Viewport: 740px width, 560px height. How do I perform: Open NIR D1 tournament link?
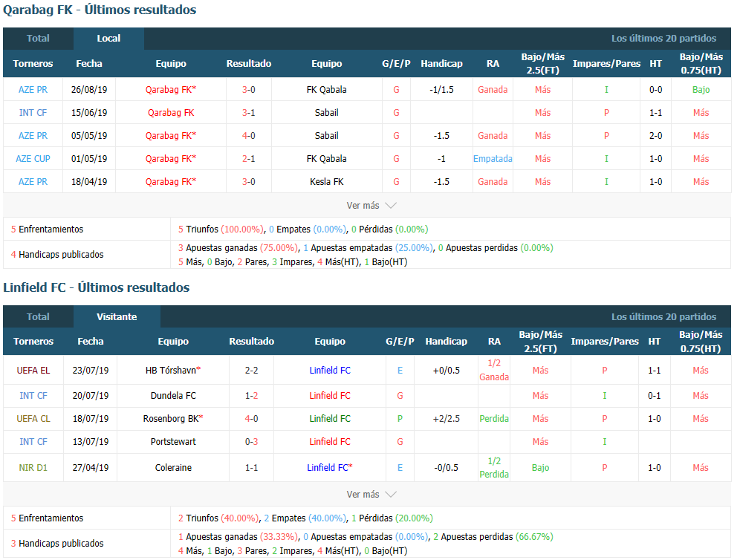33,468
